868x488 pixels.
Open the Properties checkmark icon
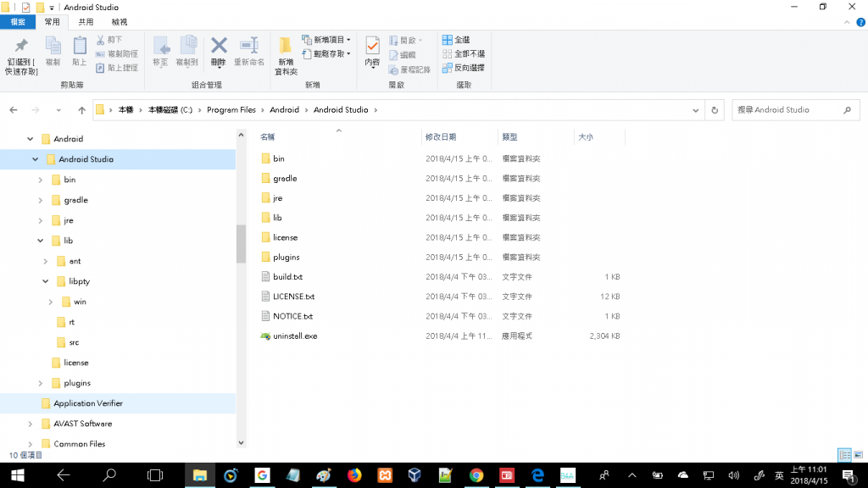point(373,46)
